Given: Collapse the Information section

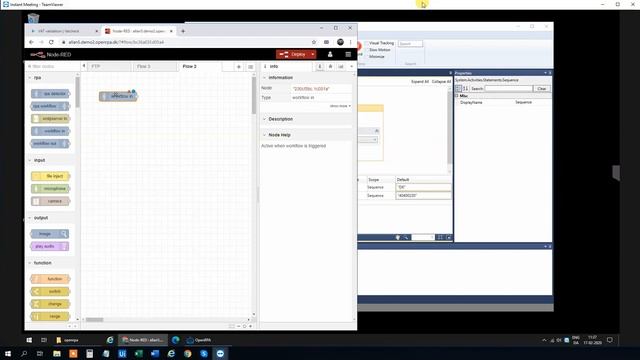Looking at the screenshot, I should (264, 78).
